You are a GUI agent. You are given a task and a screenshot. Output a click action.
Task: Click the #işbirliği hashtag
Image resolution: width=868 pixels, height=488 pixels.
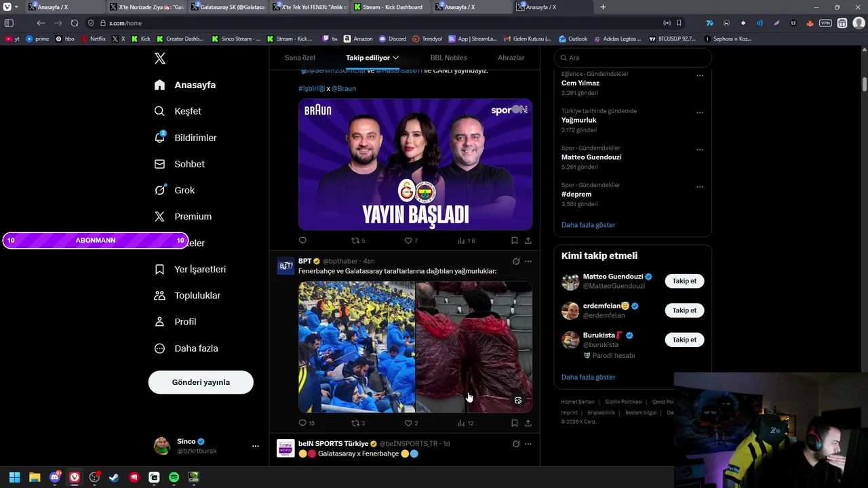(311, 88)
